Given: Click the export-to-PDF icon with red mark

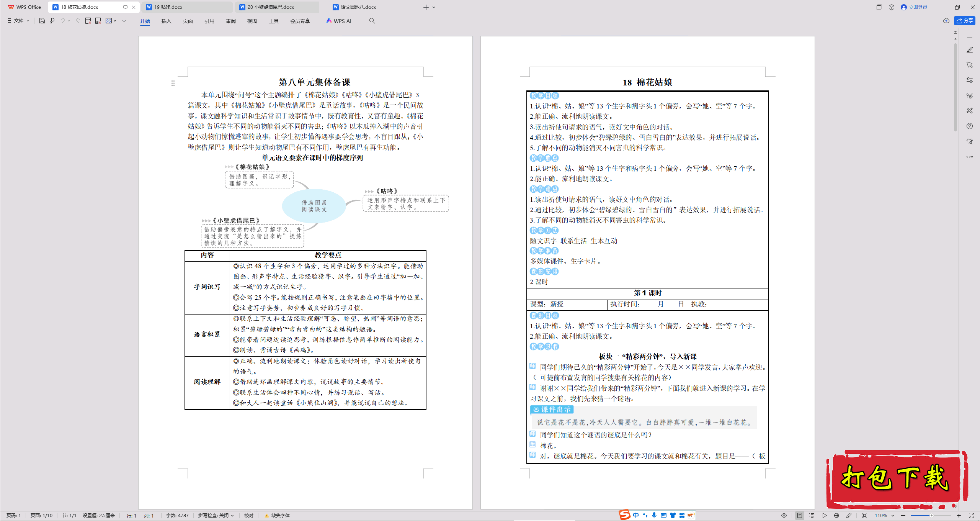Looking at the screenshot, I should (88, 21).
